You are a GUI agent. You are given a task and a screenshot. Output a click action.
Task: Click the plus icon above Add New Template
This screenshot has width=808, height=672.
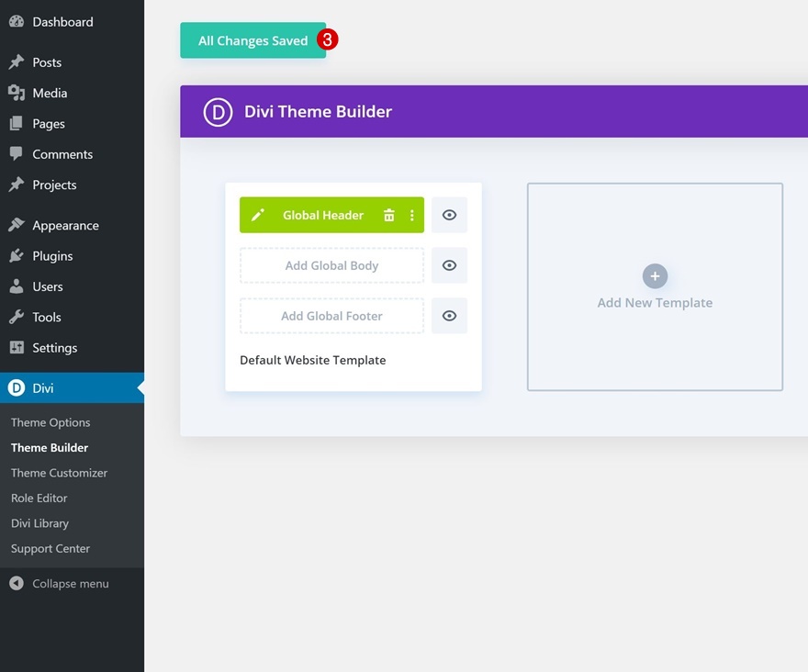[655, 276]
